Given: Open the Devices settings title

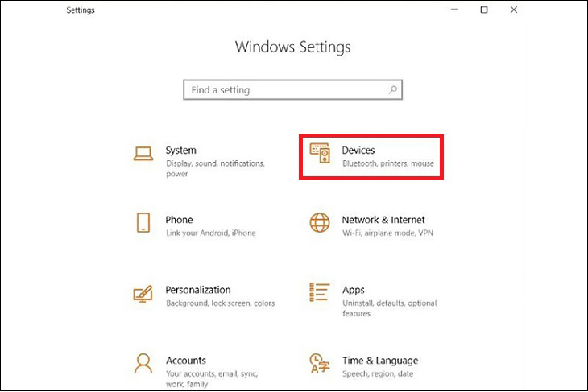Looking at the screenshot, I should tap(358, 151).
